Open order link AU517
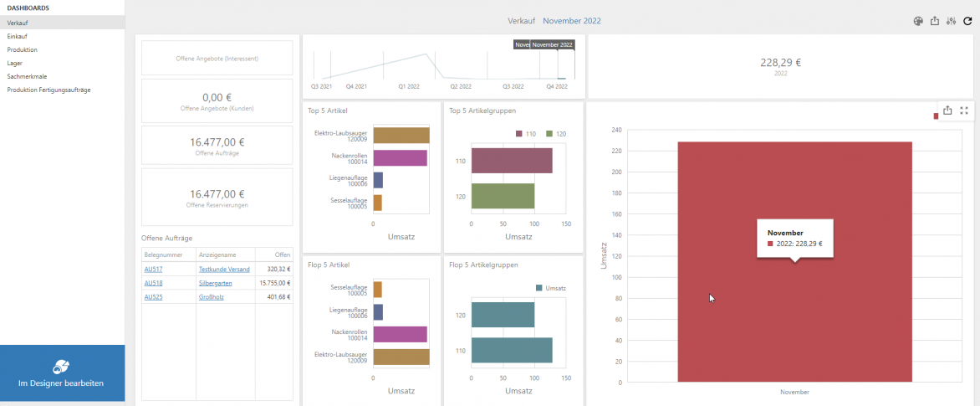This screenshot has height=406, width=980. coord(153,270)
